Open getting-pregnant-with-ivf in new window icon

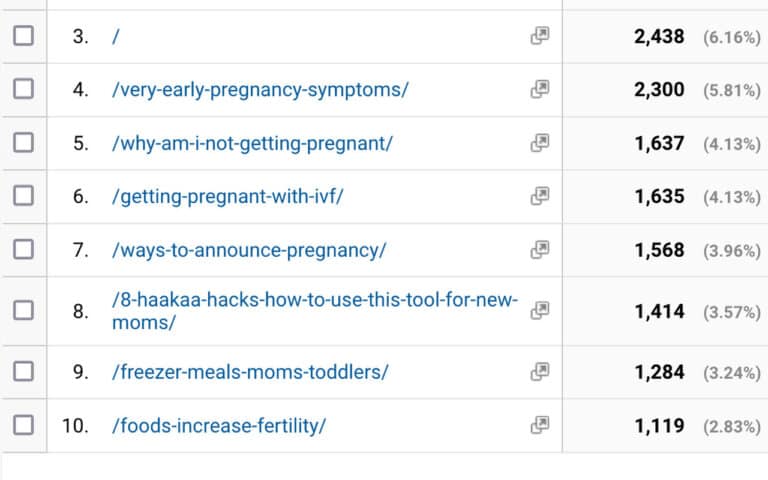[540, 197]
